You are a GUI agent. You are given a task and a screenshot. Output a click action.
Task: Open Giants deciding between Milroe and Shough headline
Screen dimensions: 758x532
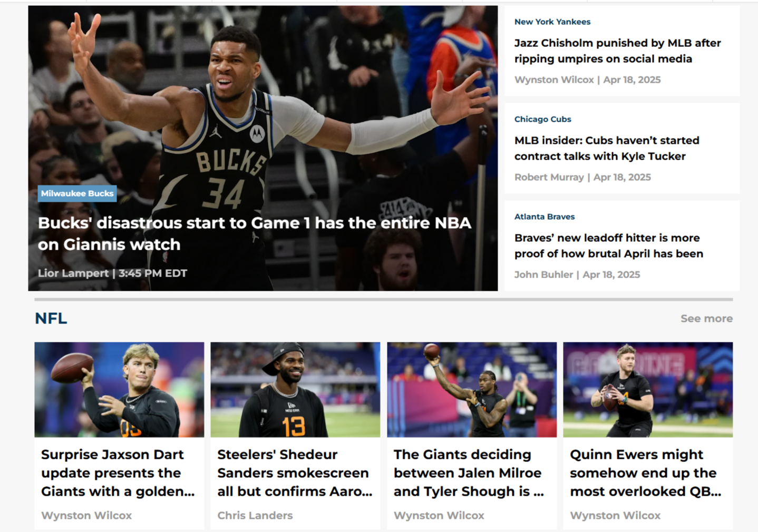click(x=469, y=472)
